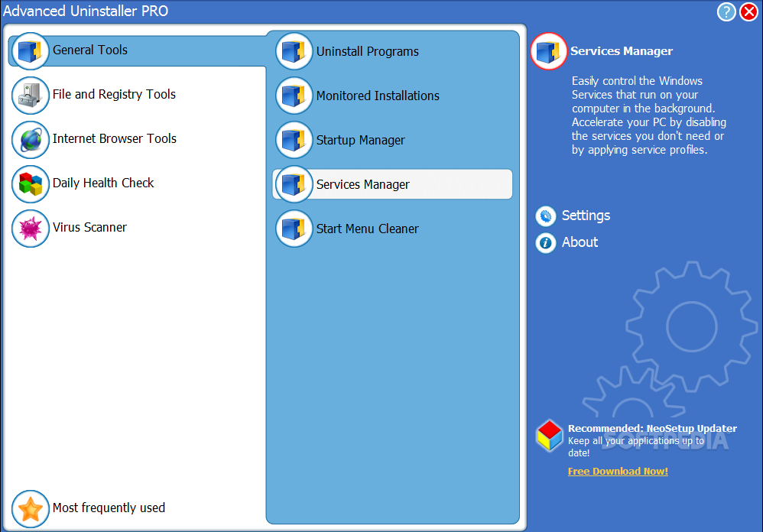Click the Uninstall Programs icon
The height and width of the screenshot is (532, 763).
click(x=294, y=51)
